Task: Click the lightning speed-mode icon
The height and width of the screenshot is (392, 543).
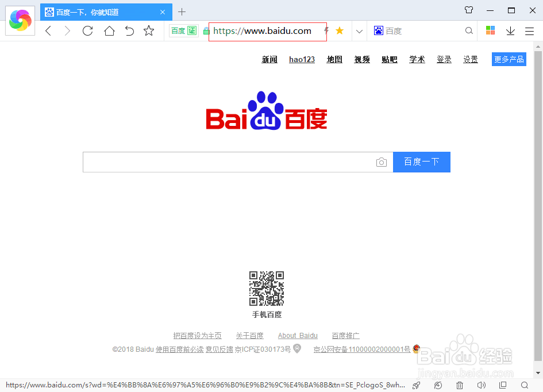Action: point(326,31)
